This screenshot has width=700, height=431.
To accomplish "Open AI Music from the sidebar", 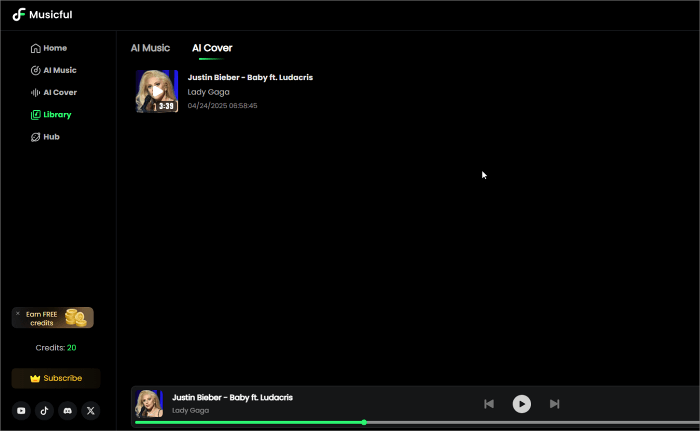I will click(x=54, y=70).
